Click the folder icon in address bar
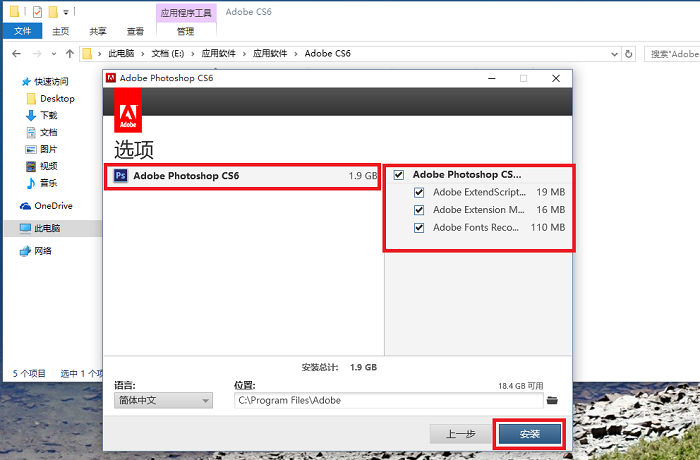 (88, 54)
